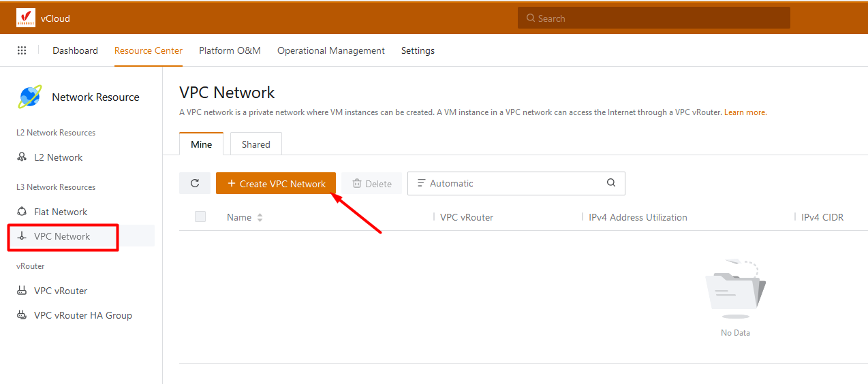Select VPC vRouter in the sidebar
868x384 pixels.
pos(61,291)
